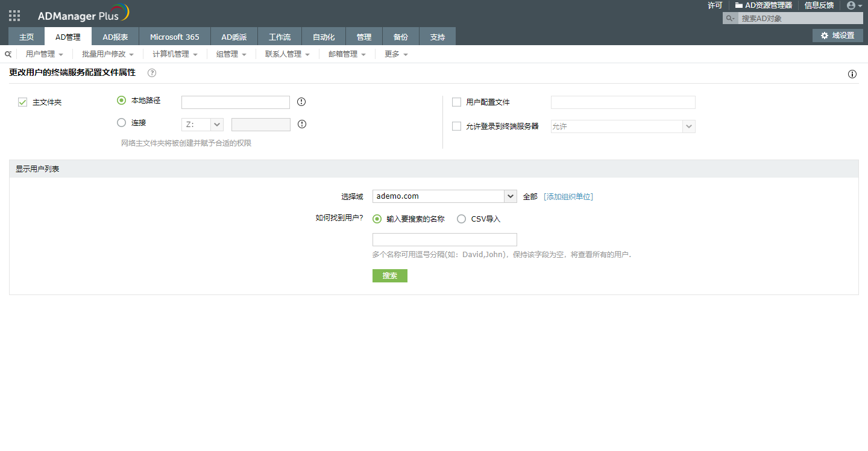The height and width of the screenshot is (451, 868).
Task: Click warning icon beside 本地路径 field
Action: click(x=301, y=102)
